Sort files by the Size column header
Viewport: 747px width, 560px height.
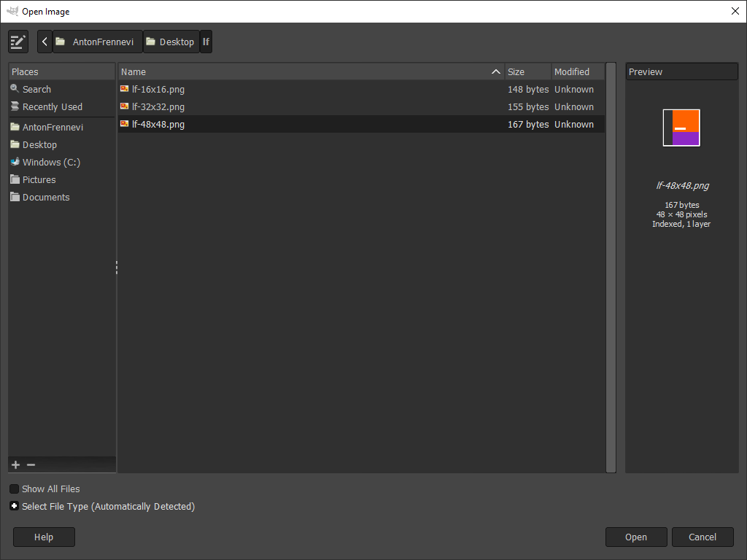[x=528, y=71]
